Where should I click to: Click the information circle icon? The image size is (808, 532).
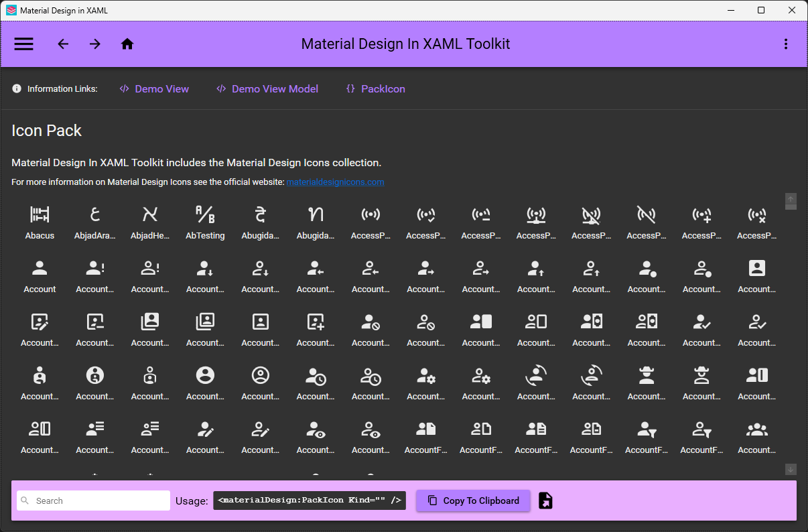tap(17, 88)
